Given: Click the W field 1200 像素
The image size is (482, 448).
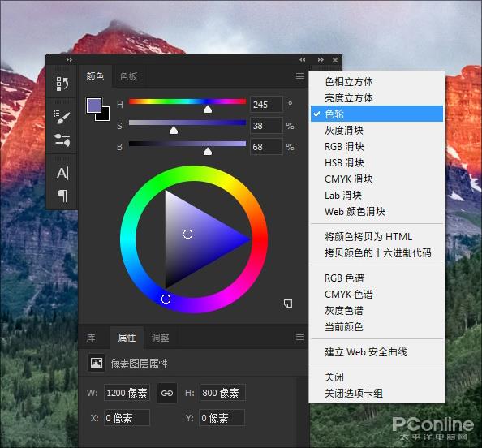Looking at the screenshot, I should point(127,393).
